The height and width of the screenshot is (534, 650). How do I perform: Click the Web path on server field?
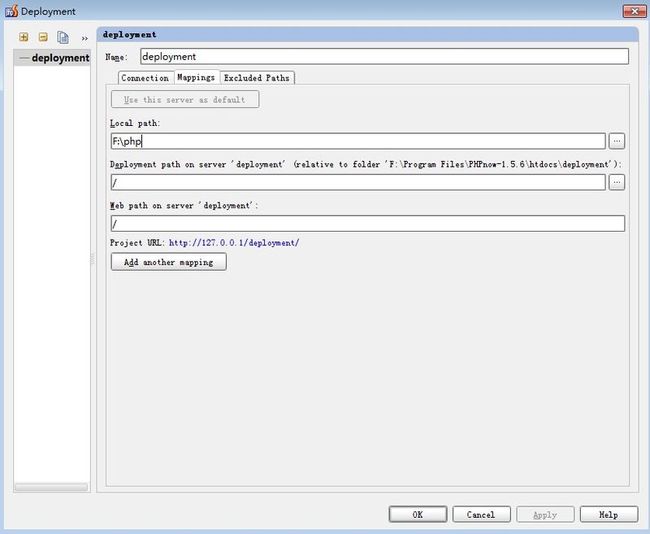click(x=368, y=223)
